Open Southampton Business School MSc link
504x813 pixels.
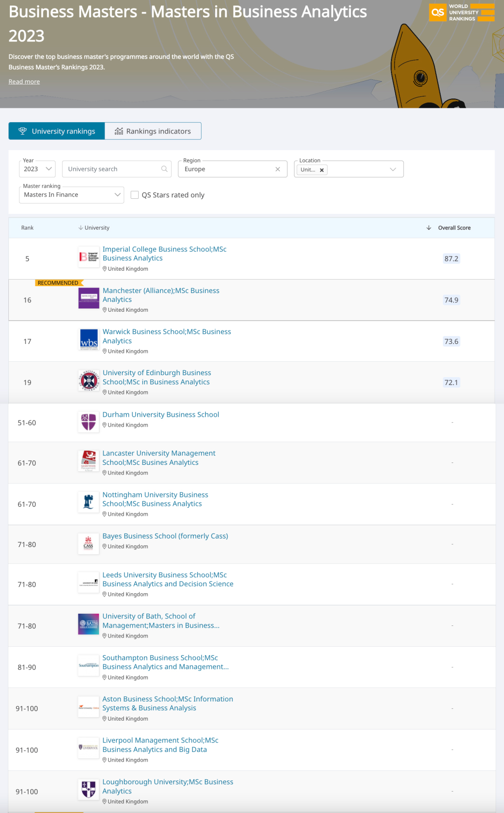166,662
